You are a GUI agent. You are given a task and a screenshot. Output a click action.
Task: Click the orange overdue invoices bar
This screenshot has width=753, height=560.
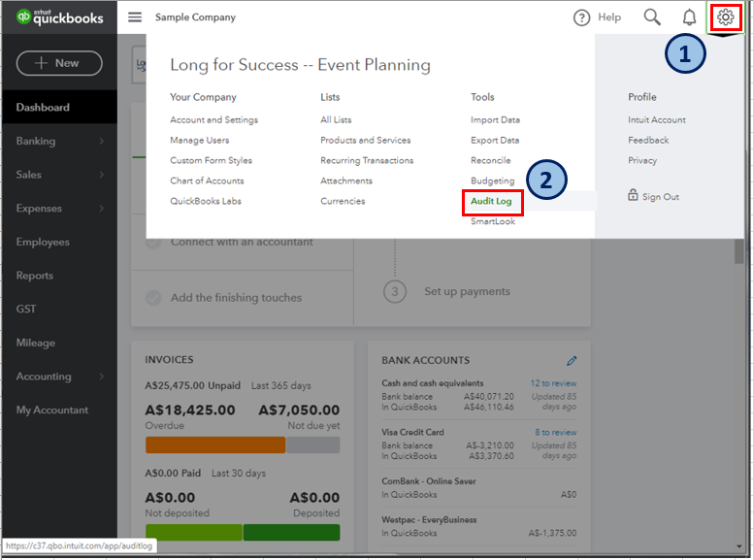click(x=214, y=445)
